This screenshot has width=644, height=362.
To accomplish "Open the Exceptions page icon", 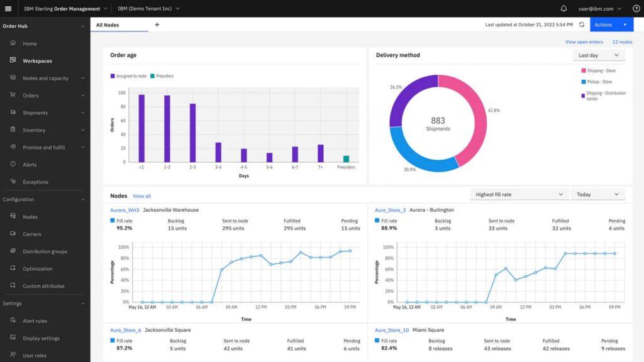I will 13,181.
